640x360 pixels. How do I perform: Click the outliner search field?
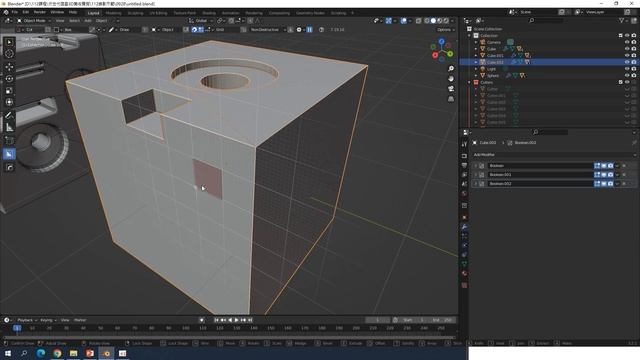[545, 20]
